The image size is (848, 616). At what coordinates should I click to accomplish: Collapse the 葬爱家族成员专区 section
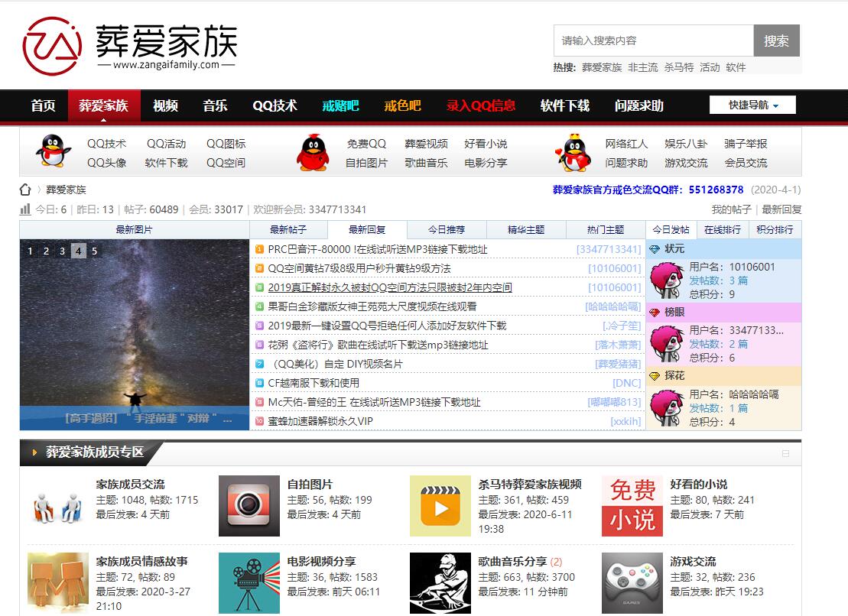pos(786,453)
